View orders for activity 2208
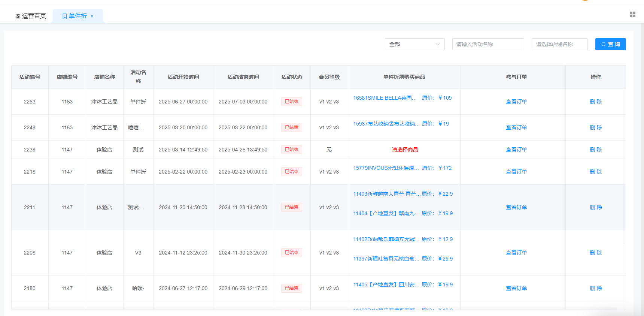644x316 pixels. click(516, 253)
